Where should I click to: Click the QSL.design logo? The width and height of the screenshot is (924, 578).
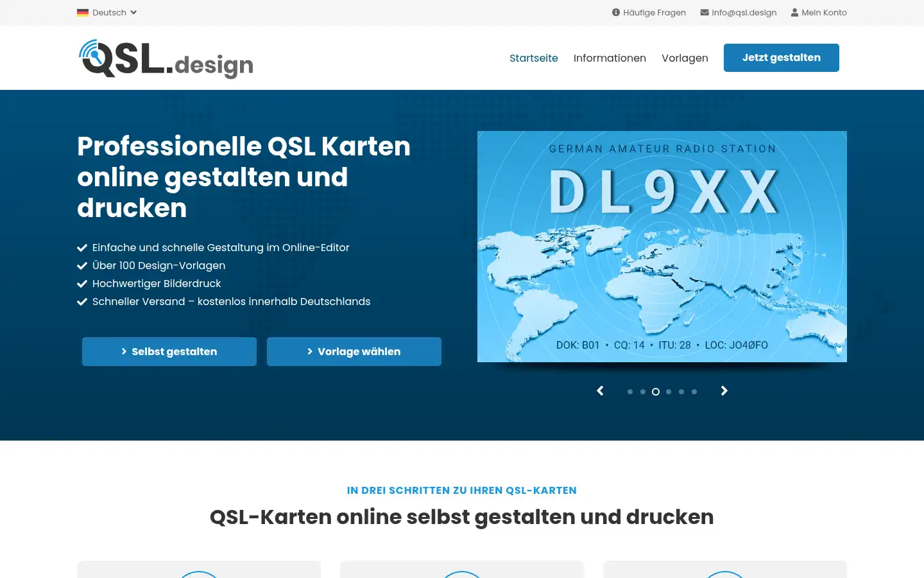(166, 58)
